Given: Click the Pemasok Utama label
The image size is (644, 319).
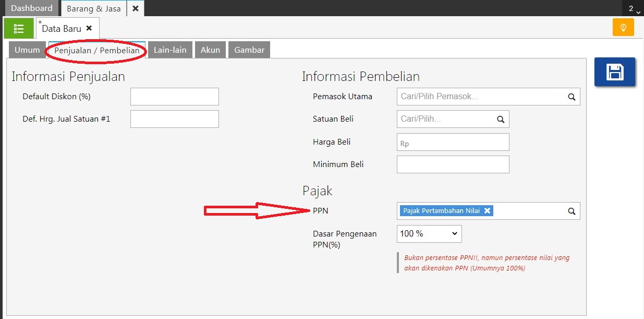Looking at the screenshot, I should (343, 97).
